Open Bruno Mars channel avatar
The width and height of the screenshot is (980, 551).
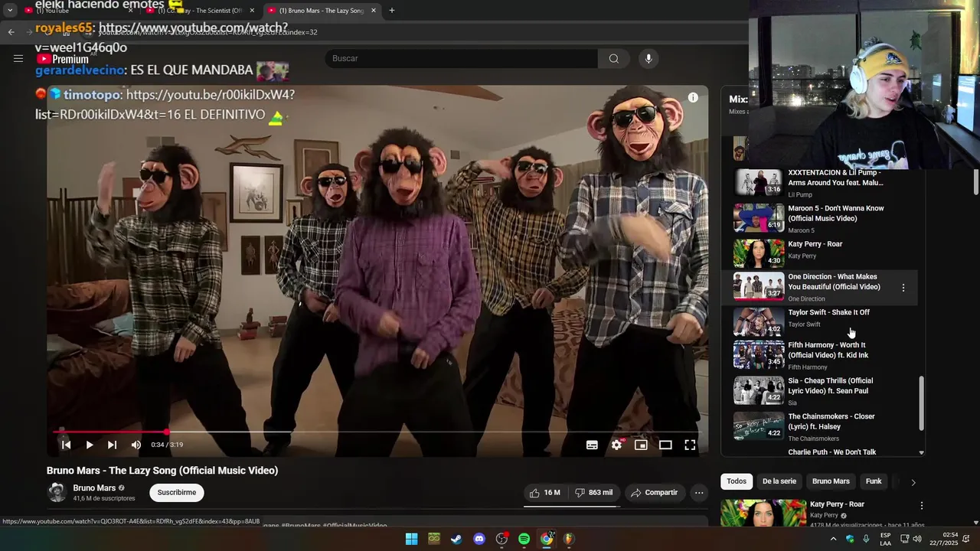(57, 492)
